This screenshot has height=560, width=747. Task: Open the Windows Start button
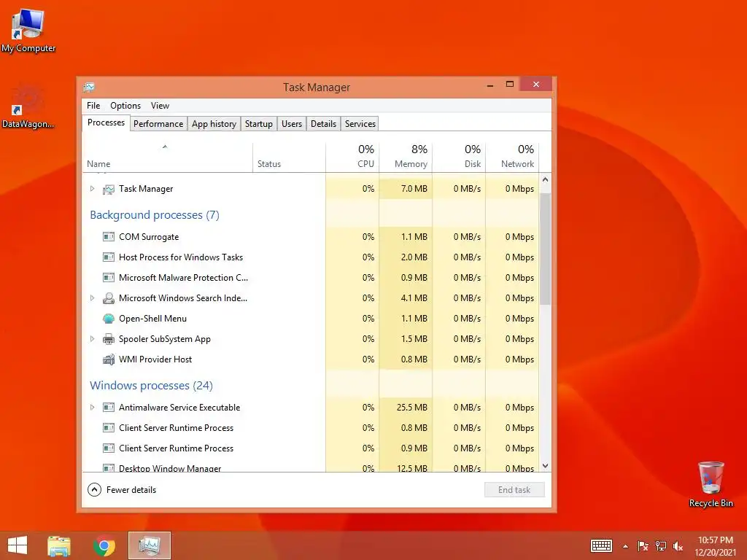point(18,545)
